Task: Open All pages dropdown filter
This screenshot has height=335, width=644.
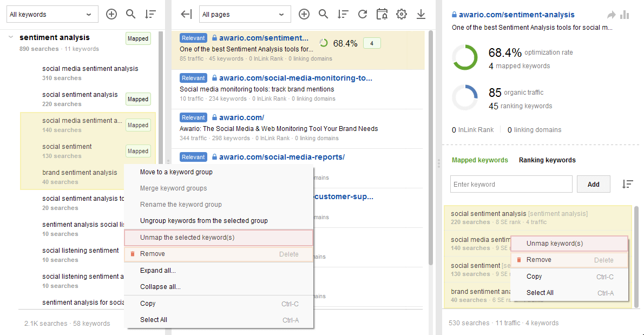Action: point(245,15)
